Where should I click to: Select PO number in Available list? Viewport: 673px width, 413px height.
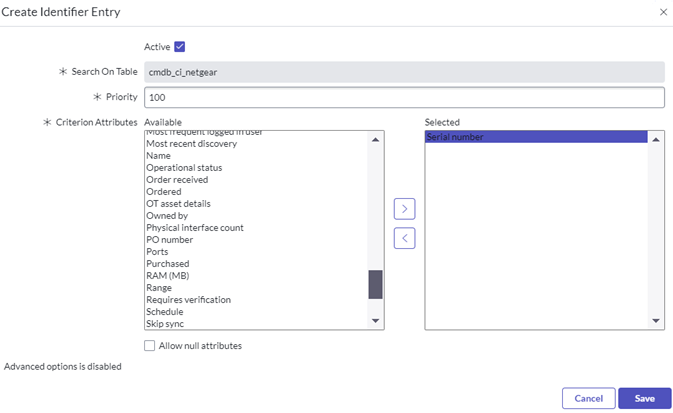click(x=169, y=240)
